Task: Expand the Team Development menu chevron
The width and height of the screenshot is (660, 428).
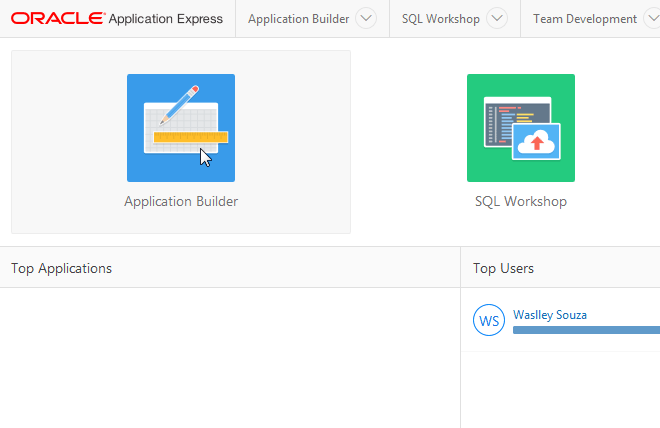Action: coord(653,19)
